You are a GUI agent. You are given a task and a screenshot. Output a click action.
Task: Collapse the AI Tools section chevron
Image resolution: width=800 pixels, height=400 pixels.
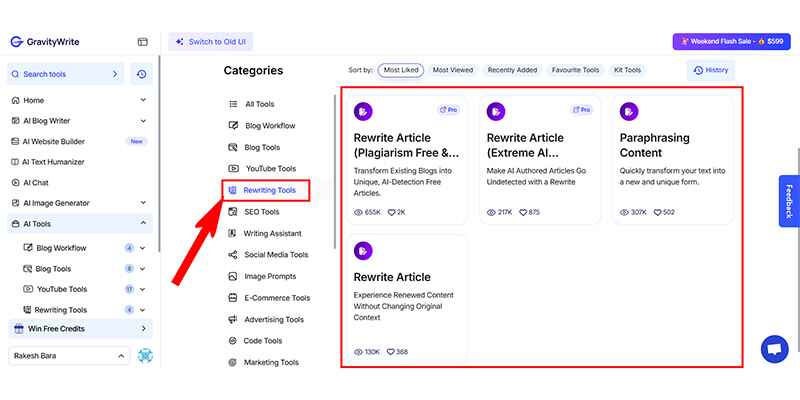pyautogui.click(x=143, y=223)
